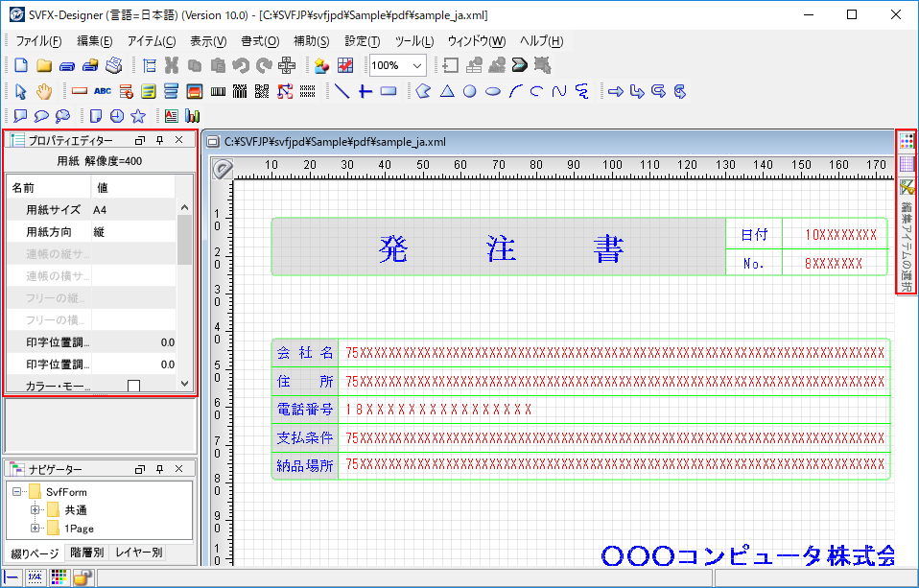Screen dimensions: 919x588
Task: Select the ellipse shape tool
Action: [x=493, y=91]
